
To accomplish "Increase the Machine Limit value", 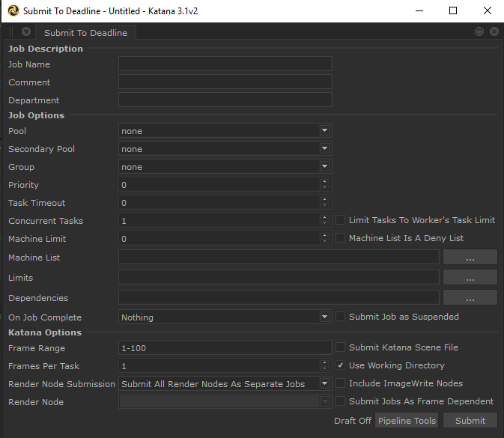I will [x=325, y=236].
